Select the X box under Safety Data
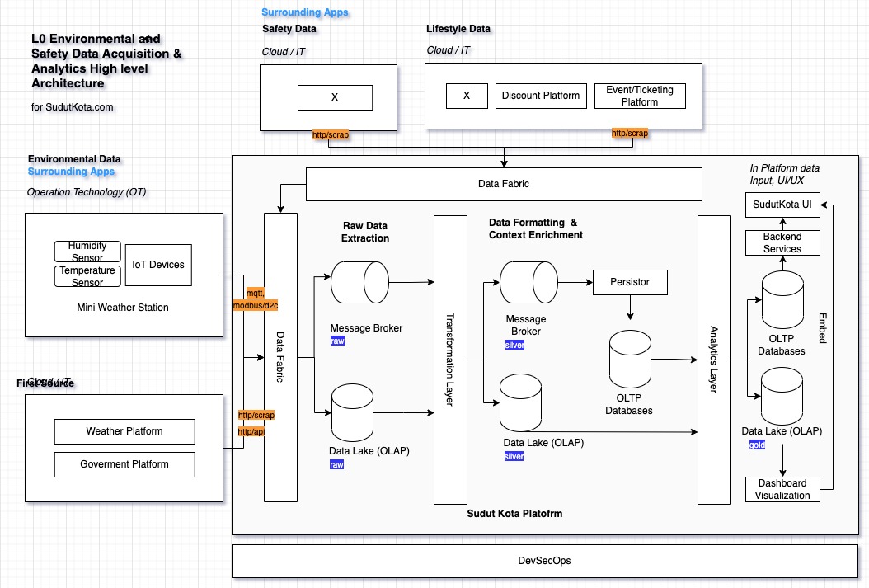 [x=336, y=97]
